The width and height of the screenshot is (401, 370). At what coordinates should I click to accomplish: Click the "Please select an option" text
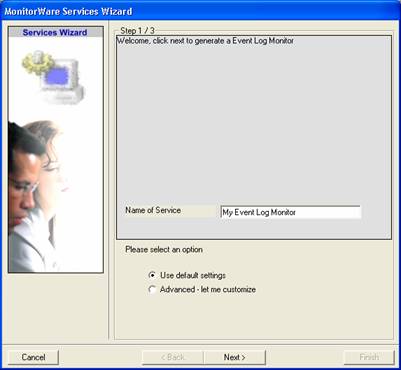pos(164,249)
